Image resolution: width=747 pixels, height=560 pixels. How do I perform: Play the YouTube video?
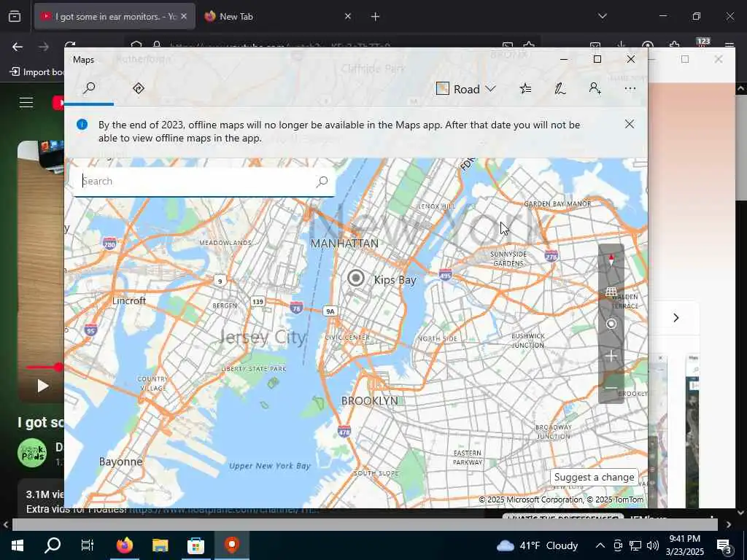click(43, 386)
